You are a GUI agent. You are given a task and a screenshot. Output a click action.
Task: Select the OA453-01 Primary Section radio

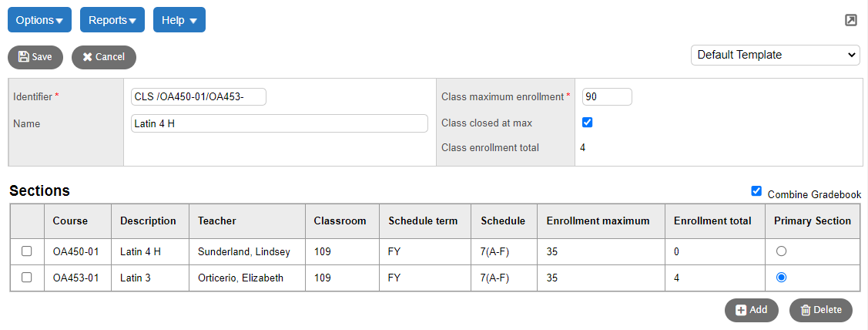[781, 278]
